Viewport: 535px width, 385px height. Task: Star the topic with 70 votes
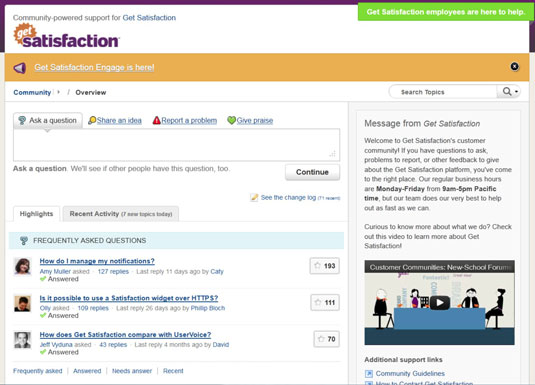pos(326,339)
